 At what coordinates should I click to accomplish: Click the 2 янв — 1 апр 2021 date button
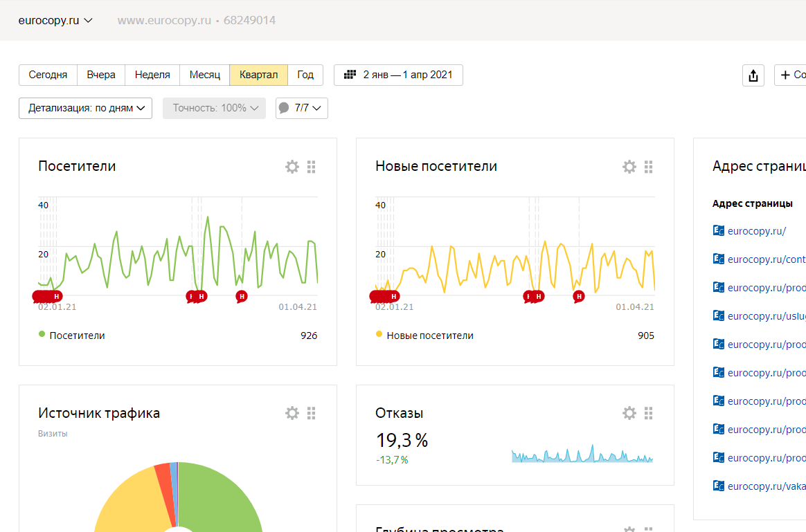(x=398, y=75)
